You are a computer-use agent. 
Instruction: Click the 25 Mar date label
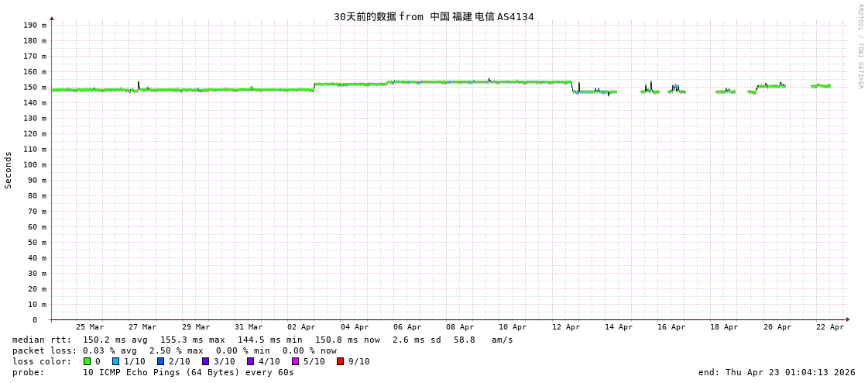(x=90, y=327)
